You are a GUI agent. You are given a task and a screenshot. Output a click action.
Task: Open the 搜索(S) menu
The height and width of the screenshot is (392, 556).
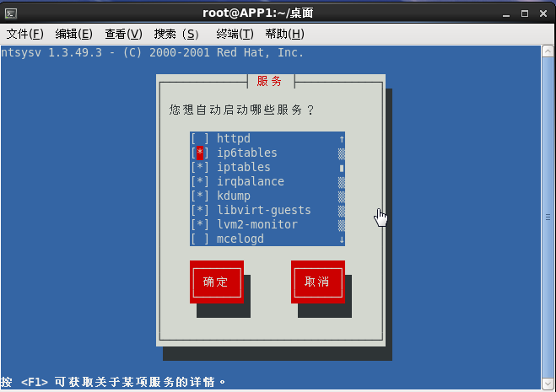[x=176, y=34]
